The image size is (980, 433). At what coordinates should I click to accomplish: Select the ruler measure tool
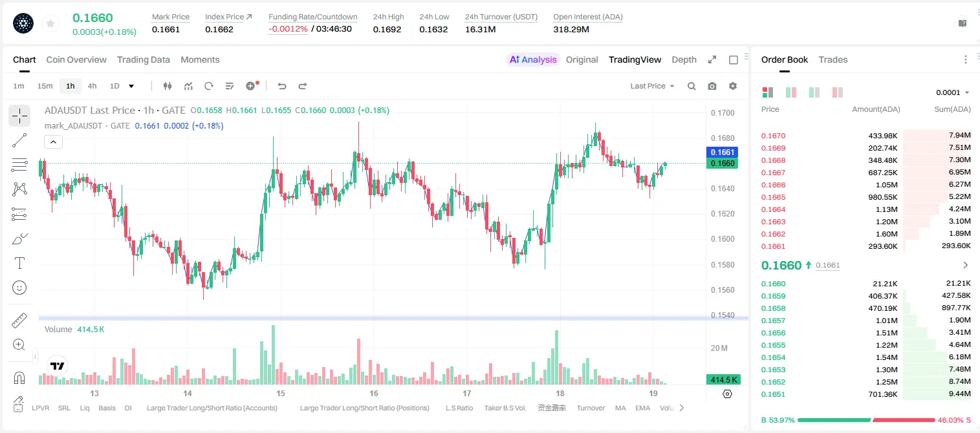tap(19, 321)
